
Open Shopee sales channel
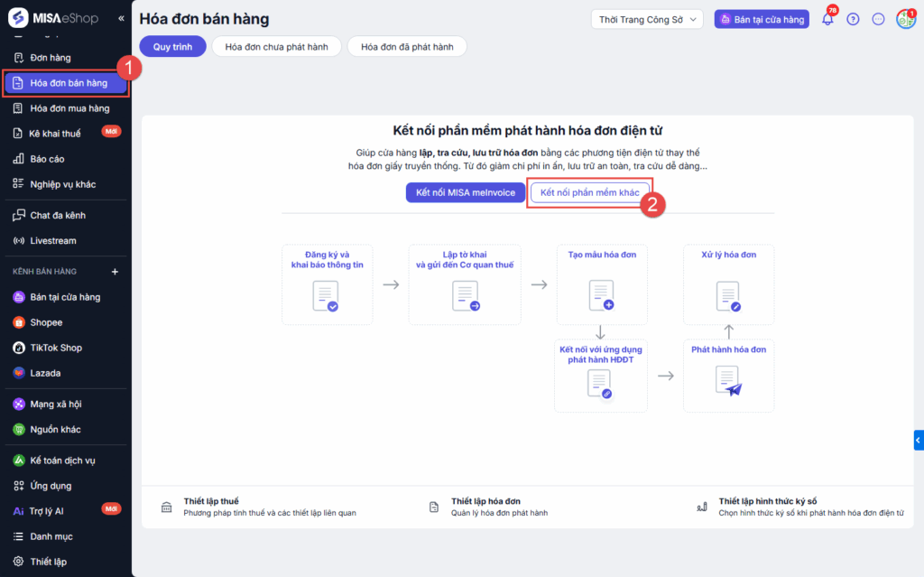(x=46, y=322)
